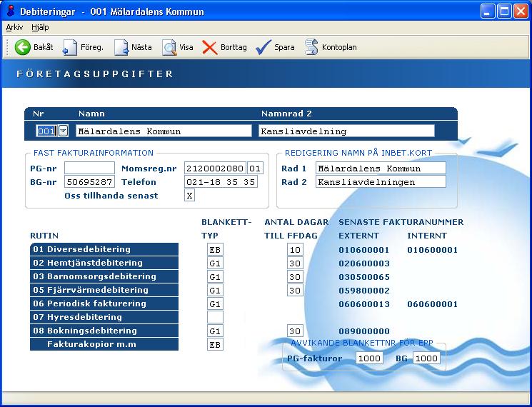Click the PG-fakturor field 1000

point(369,358)
